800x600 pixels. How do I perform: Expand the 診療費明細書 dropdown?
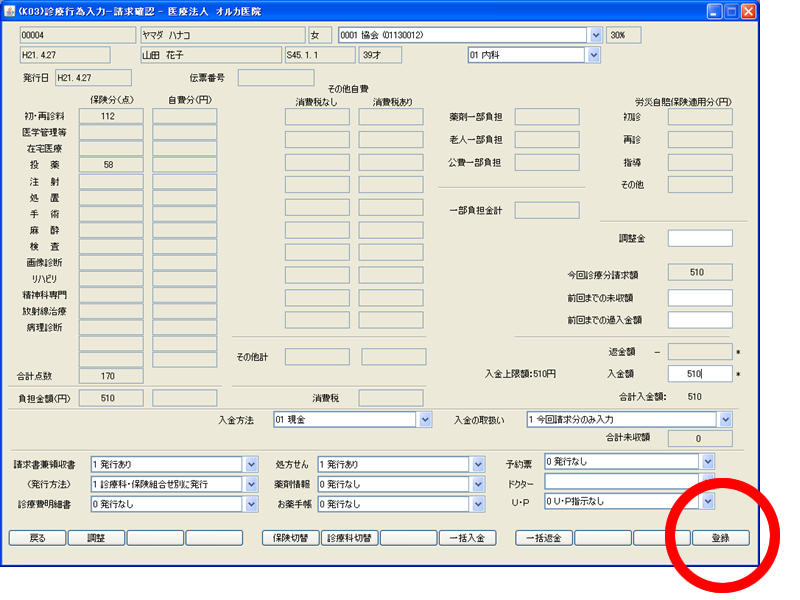point(251,504)
